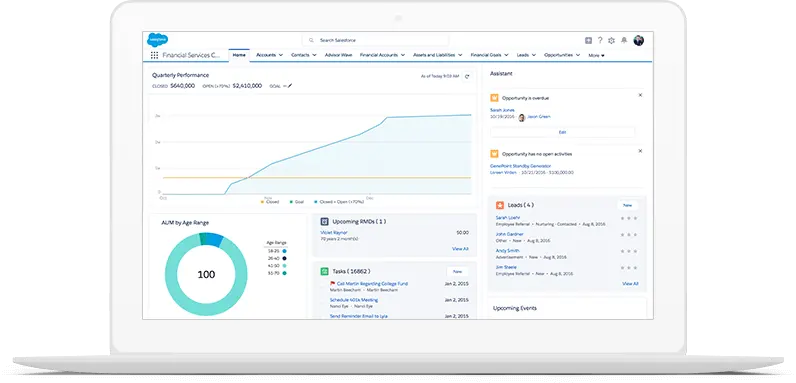This screenshot has height=383, width=796.
Task: Open the Advisor Wave tab
Action: 338,55
